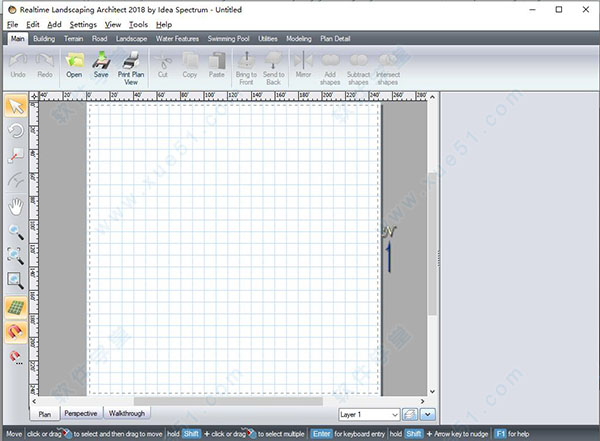Screen dimensions: 600x441
Task: Expand the Layer 1 dropdown
Action: tap(393, 413)
